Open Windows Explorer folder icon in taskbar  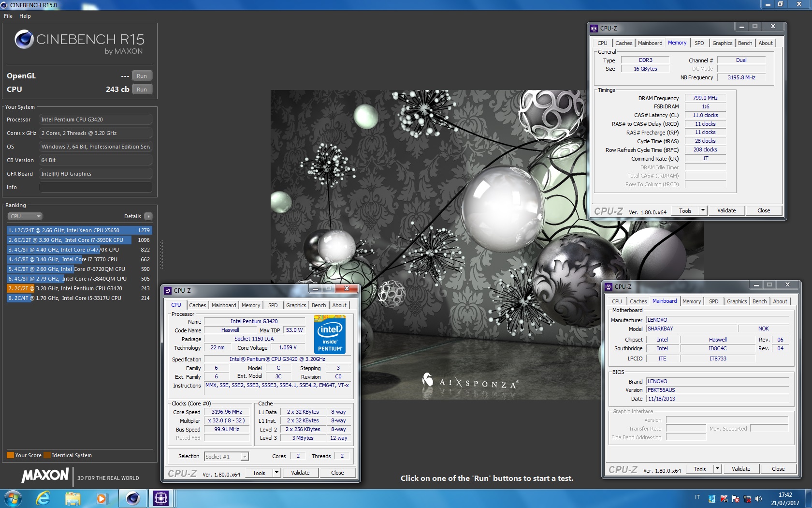pos(72,498)
